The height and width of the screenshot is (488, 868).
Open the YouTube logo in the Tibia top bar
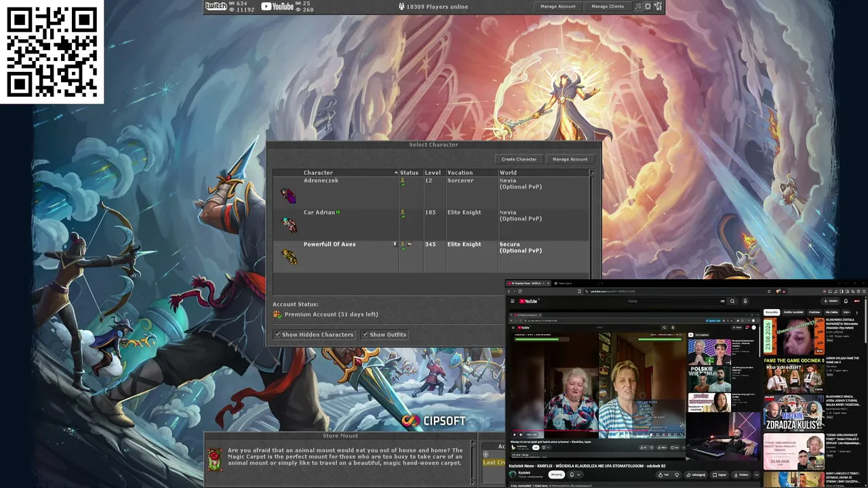pyautogui.click(x=277, y=7)
